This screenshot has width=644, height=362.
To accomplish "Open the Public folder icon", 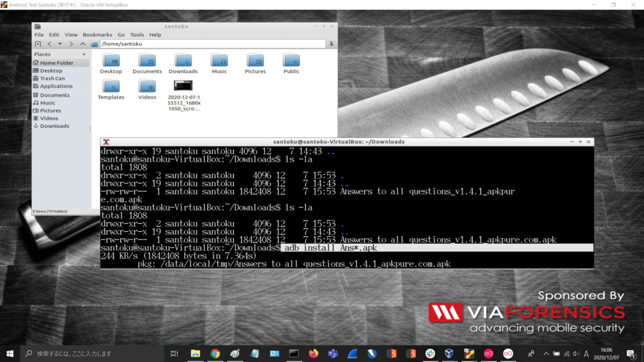I will point(291,61).
